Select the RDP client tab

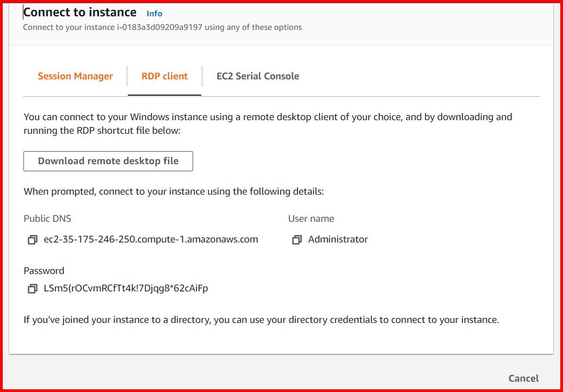[x=164, y=76]
